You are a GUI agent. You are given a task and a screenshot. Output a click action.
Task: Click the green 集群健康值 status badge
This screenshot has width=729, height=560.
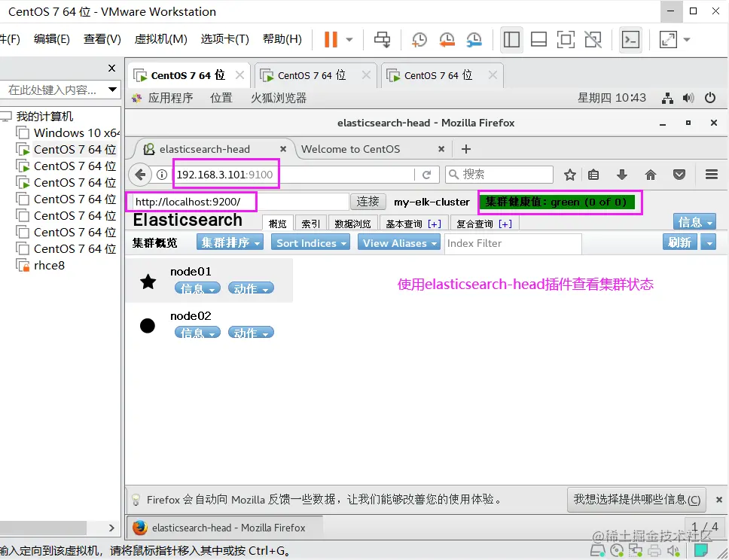point(557,202)
